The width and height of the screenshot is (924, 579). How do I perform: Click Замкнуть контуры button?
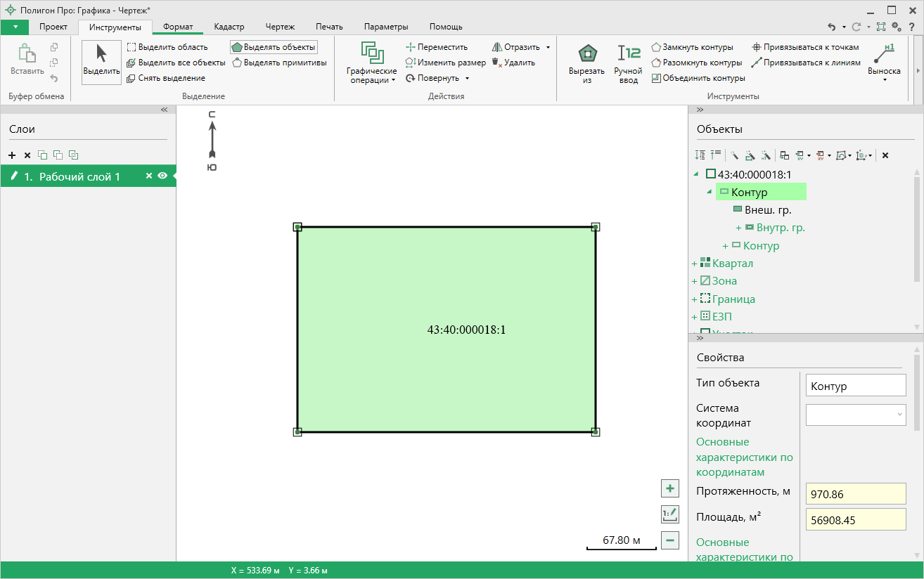tap(692, 47)
